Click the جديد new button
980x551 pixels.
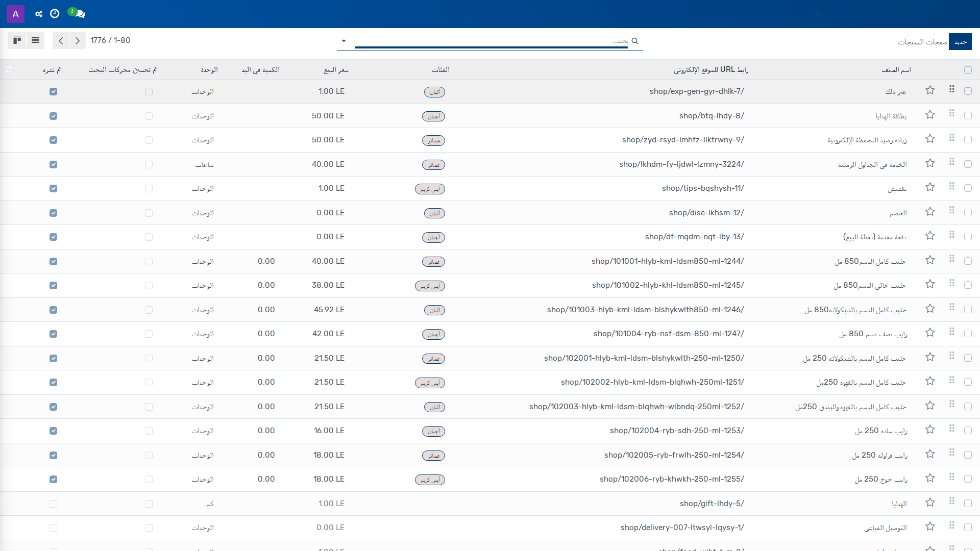pyautogui.click(x=960, y=42)
